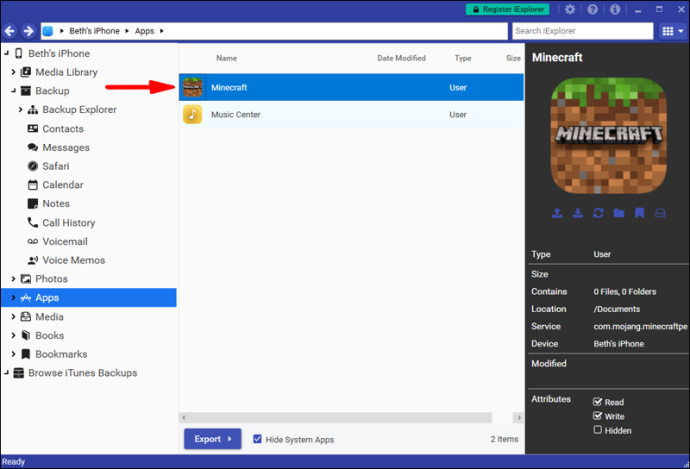Open the settings gear icon
Screen dimensions: 690x469
[570, 9]
